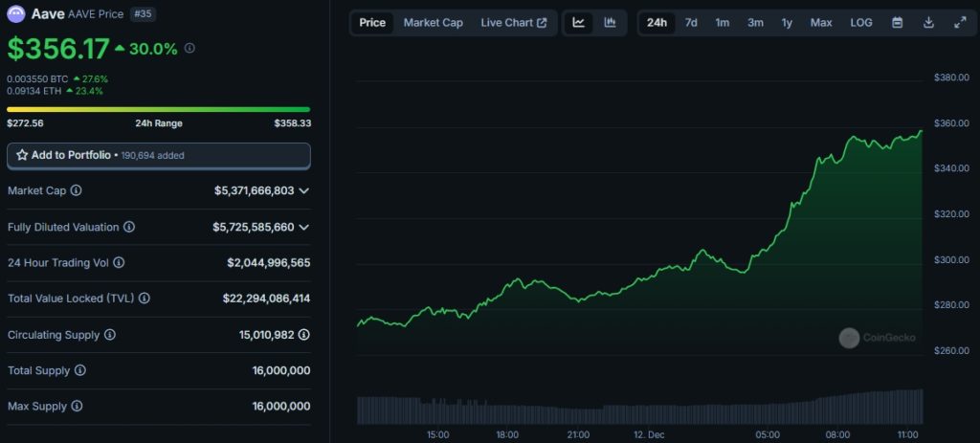The image size is (980, 443).
Task: Click the 12. Dec x-axis label
Action: coord(649,435)
